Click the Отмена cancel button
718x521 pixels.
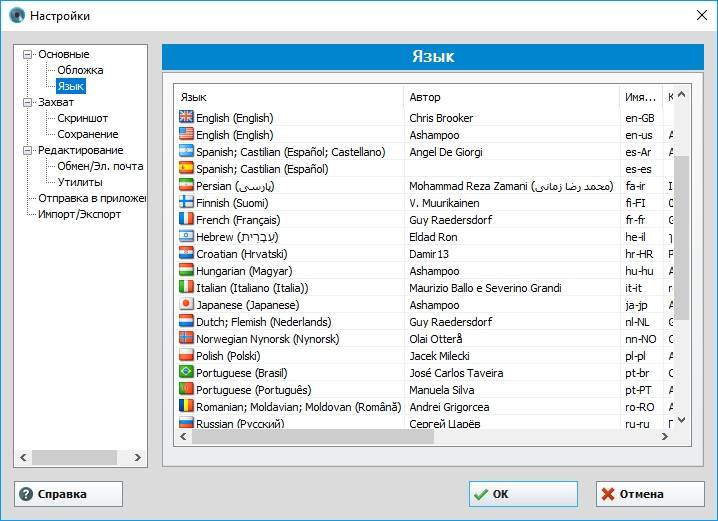pos(650,494)
